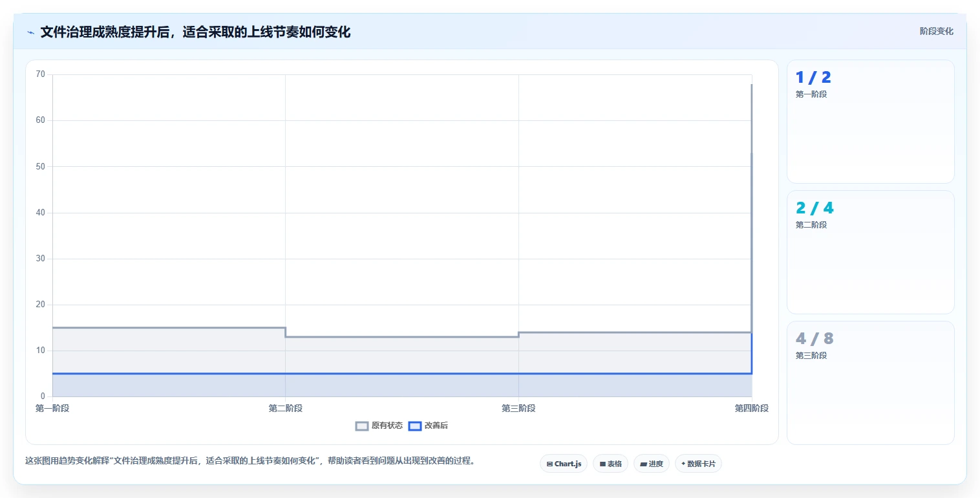Click the 进度 tag icon
Image resolution: width=980 pixels, height=498 pixels.
pos(644,464)
